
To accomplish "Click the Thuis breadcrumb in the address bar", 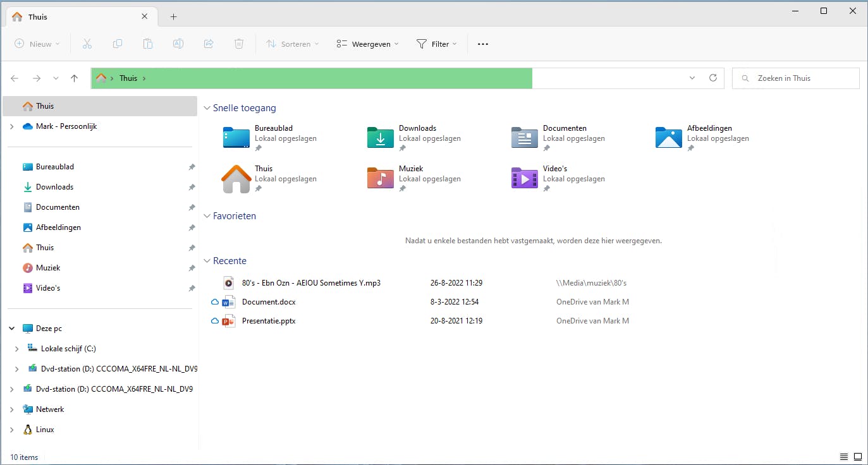I will point(128,78).
